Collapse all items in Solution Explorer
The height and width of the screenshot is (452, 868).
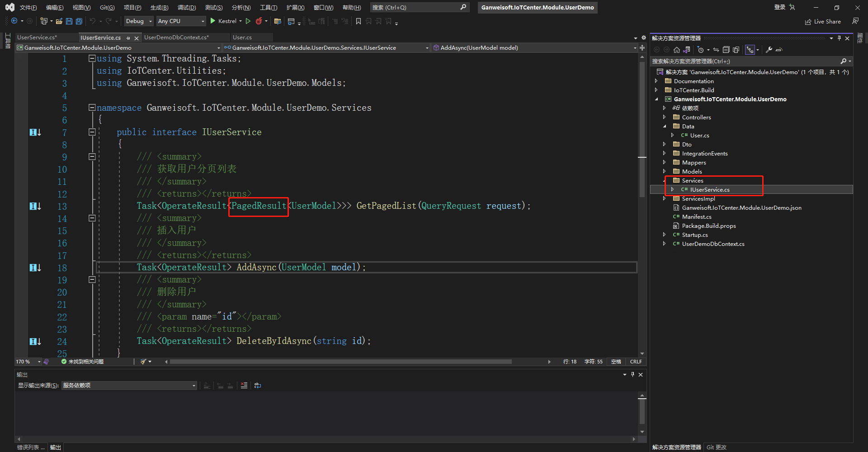coord(726,50)
